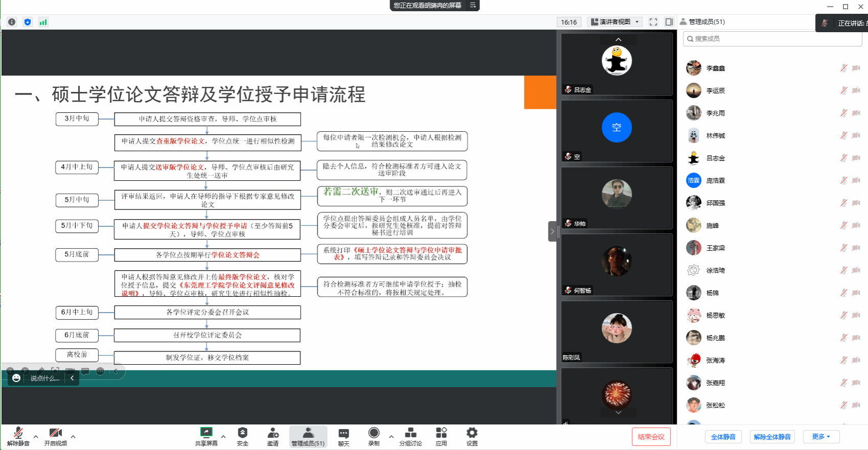
Task: Expand audio options arrow next to 解除静音
Action: [36, 437]
